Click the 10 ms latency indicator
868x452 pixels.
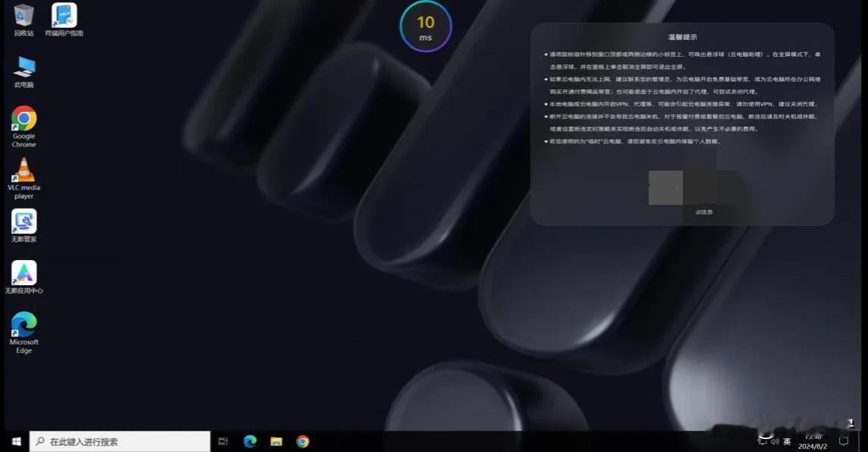426,27
